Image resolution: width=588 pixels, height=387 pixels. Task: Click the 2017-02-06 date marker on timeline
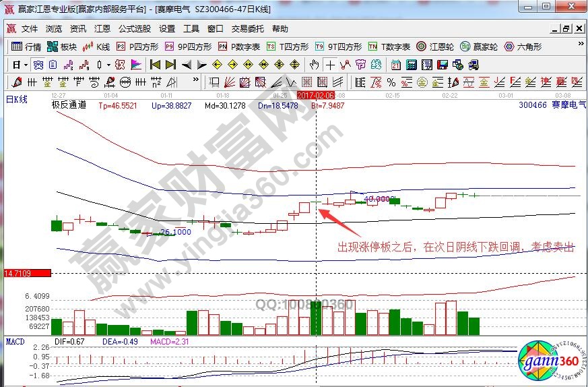316,96
